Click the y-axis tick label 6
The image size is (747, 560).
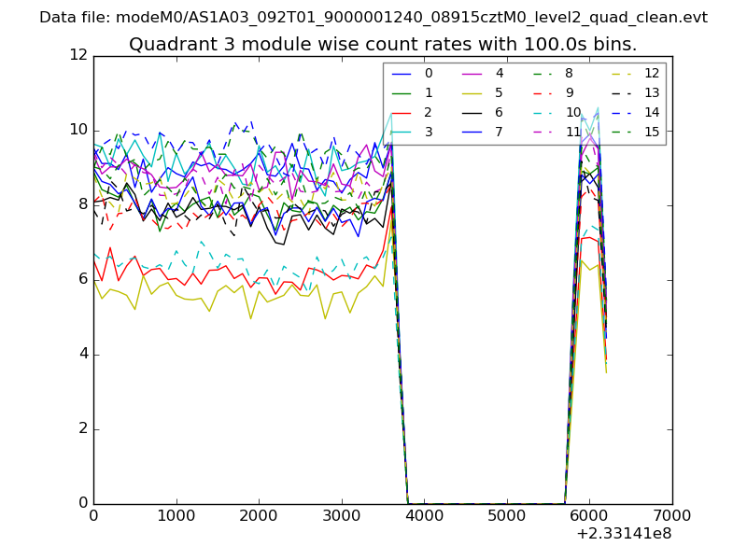[83, 279]
